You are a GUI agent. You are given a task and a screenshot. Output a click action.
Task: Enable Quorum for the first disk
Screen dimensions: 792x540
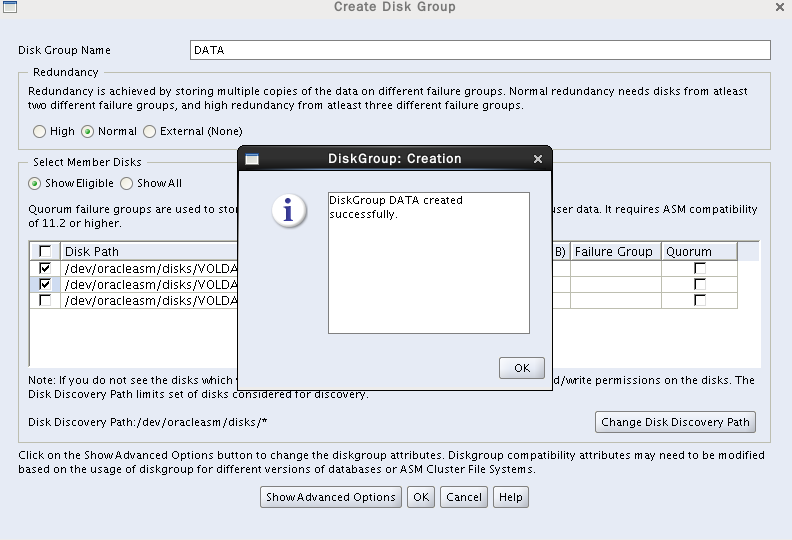700,269
